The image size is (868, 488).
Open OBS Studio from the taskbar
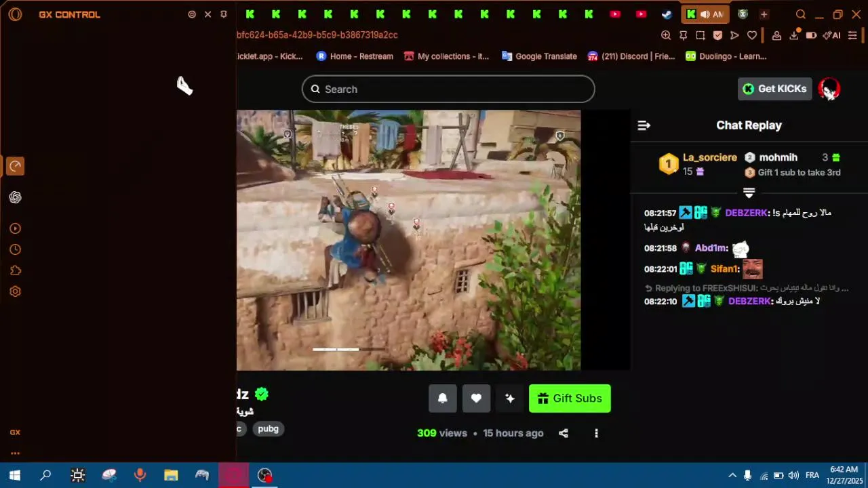point(264,475)
